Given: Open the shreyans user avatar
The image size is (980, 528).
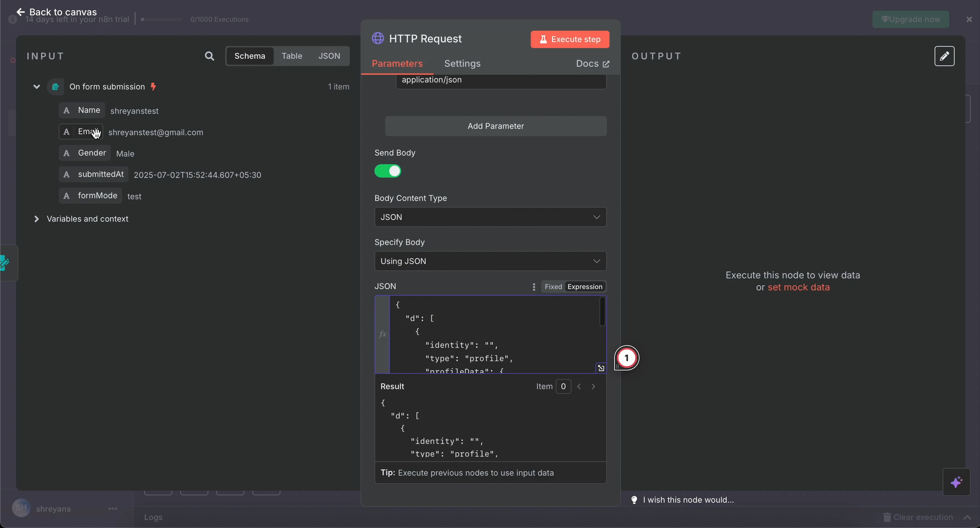Looking at the screenshot, I should click(x=21, y=508).
